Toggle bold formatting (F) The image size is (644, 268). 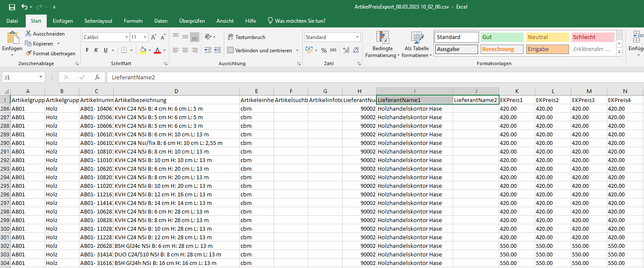87,50
